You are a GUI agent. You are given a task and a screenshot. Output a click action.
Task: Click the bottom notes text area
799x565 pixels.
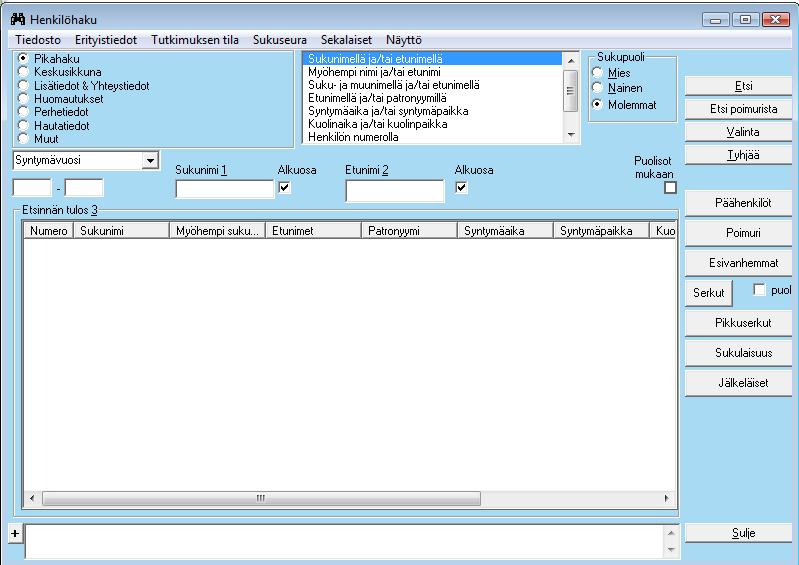click(345, 542)
